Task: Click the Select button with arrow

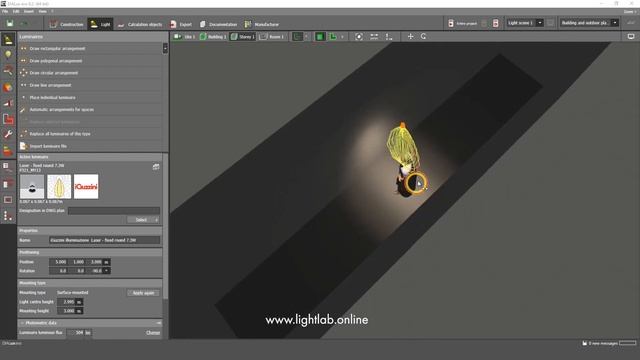Action: [143, 220]
